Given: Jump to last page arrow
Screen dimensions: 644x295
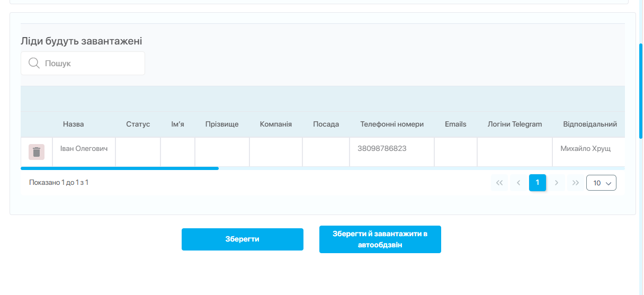Looking at the screenshot, I should (575, 183).
